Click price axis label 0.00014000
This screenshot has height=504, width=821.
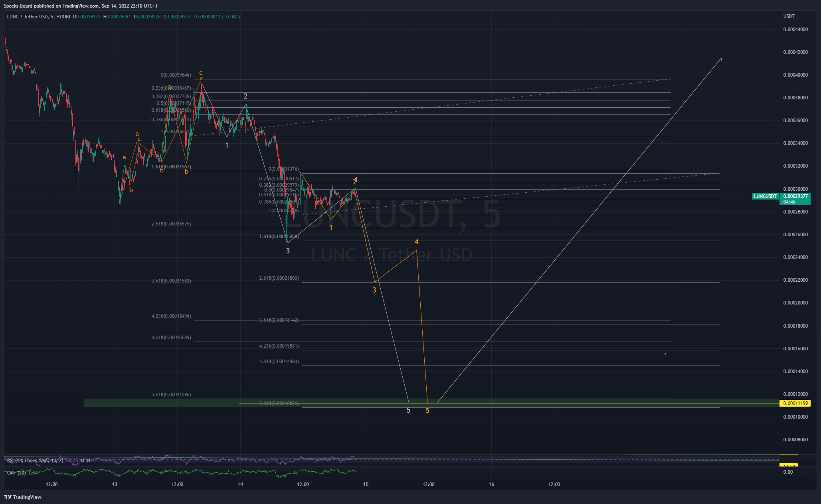pyautogui.click(x=795, y=372)
